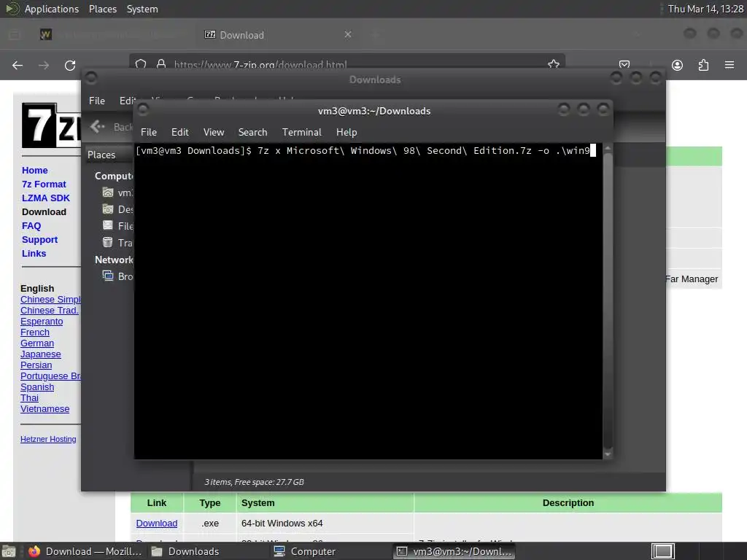Viewport: 747px width, 560px height.
Task: Open the Places menu in top panel
Action: 102,9
